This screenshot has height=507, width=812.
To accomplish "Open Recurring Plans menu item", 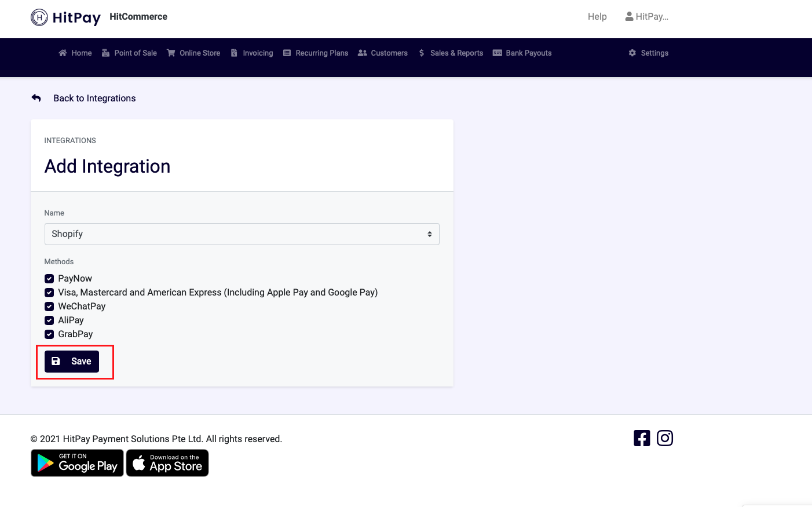I will coord(316,53).
